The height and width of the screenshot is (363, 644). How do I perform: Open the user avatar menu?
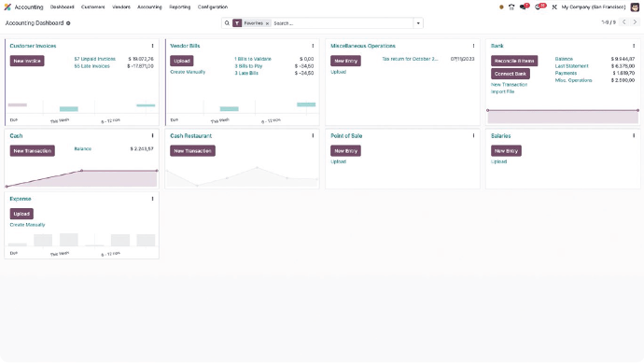pyautogui.click(x=635, y=7)
